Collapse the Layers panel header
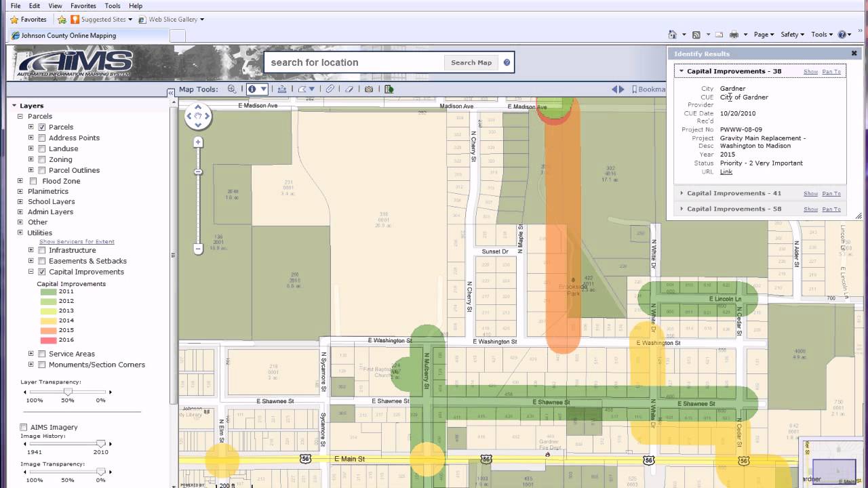The height and width of the screenshot is (488, 868). (15, 106)
